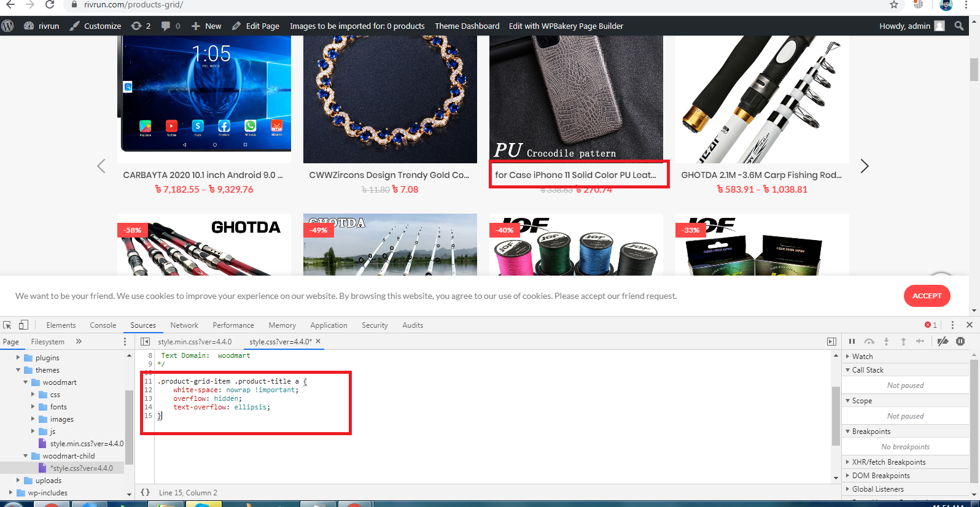Click the Step debugger icon
Viewport: 980px width, 507px height.
[920, 341]
